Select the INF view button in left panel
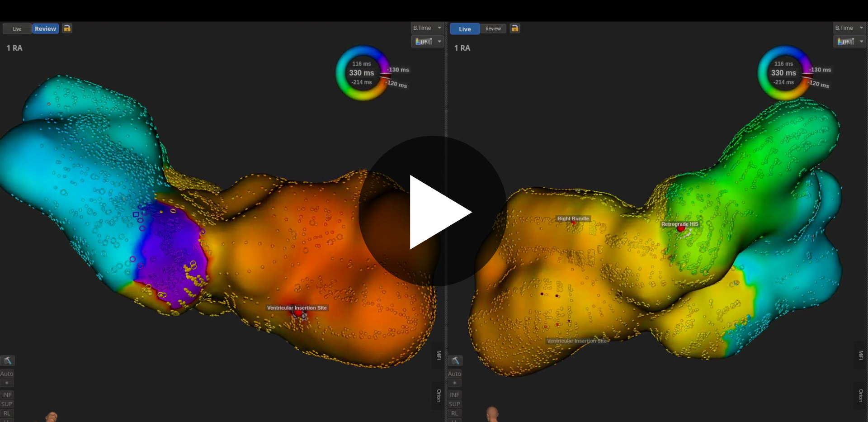Image resolution: width=868 pixels, height=422 pixels. coord(7,395)
